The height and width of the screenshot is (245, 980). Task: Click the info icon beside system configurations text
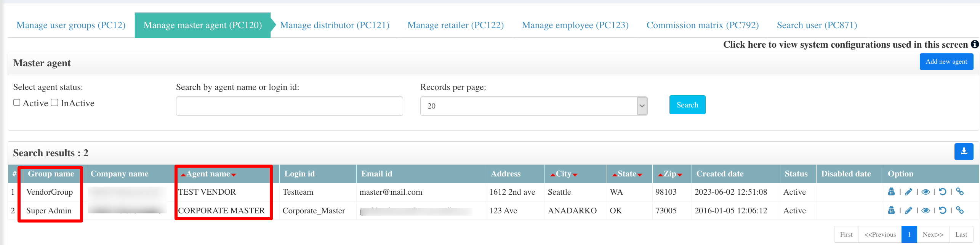(x=975, y=44)
